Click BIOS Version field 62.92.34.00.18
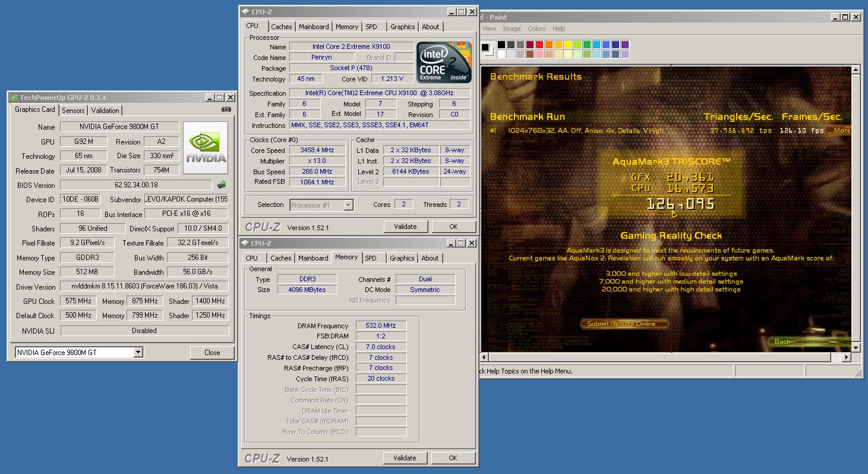 click(136, 185)
